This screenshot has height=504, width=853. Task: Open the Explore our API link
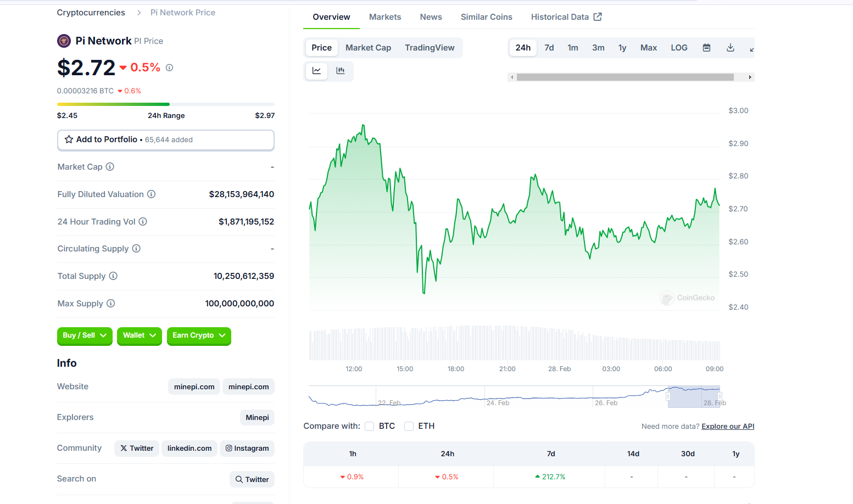tap(728, 427)
